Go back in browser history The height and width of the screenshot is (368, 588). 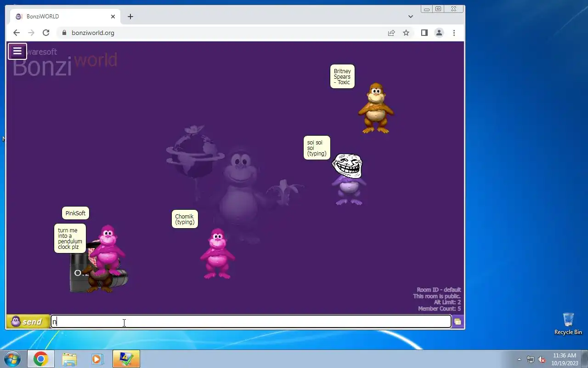pos(17,33)
